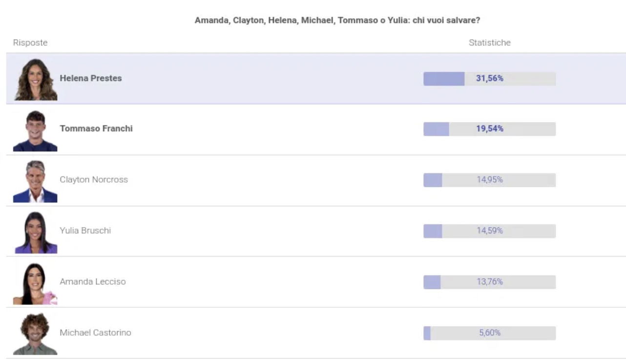Click Amanda Lecciso's portrait thumbnail
The width and height of the screenshot is (626, 364).
[x=35, y=283]
